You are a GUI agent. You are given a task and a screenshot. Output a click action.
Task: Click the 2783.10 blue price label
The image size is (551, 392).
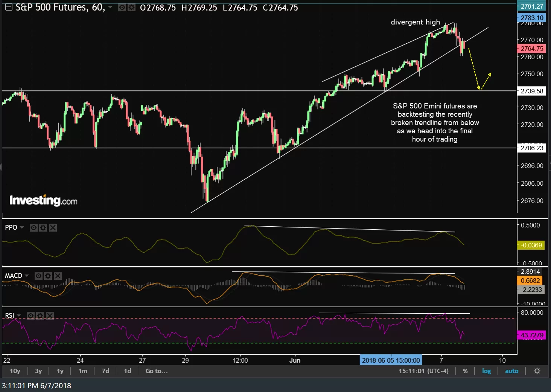pos(531,18)
